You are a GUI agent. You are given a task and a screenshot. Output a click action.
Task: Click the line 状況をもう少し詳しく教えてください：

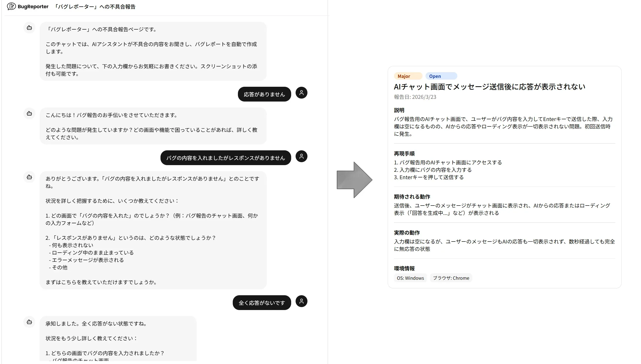coord(91,339)
